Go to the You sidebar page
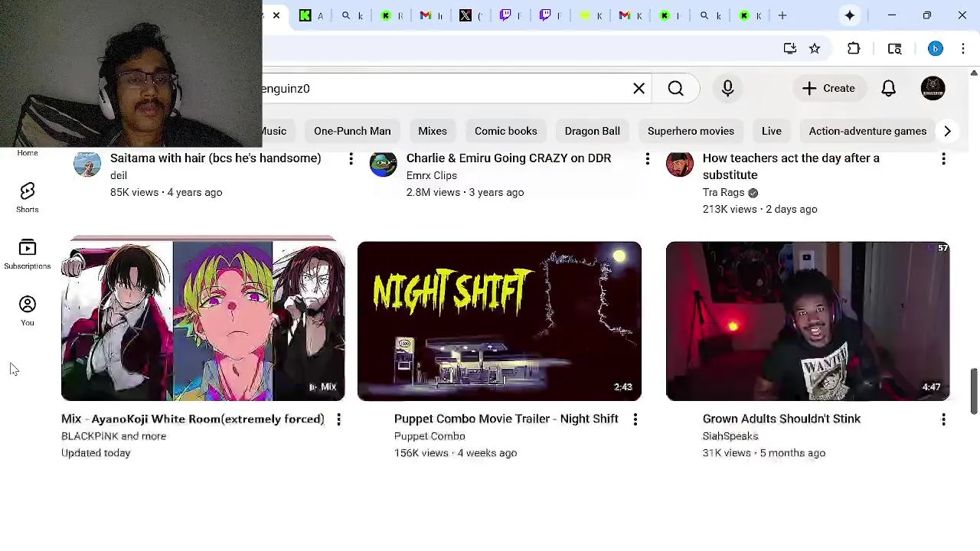Image resolution: width=980 pixels, height=551 pixels. [28, 311]
